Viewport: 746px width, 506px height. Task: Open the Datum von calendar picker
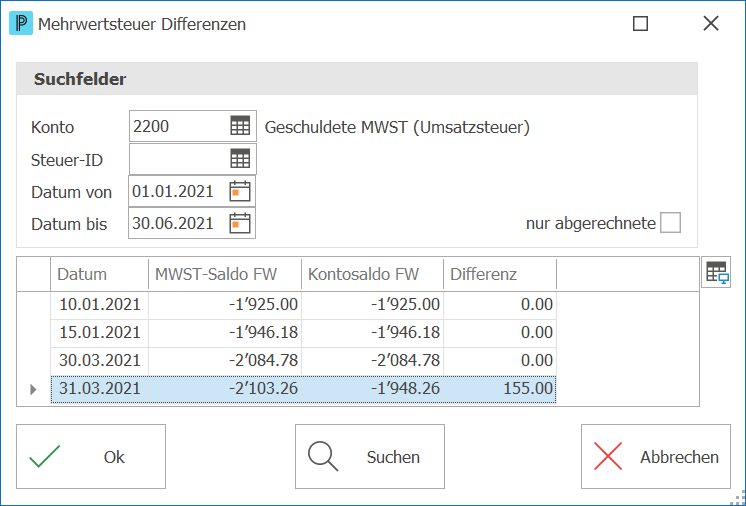pos(240,192)
